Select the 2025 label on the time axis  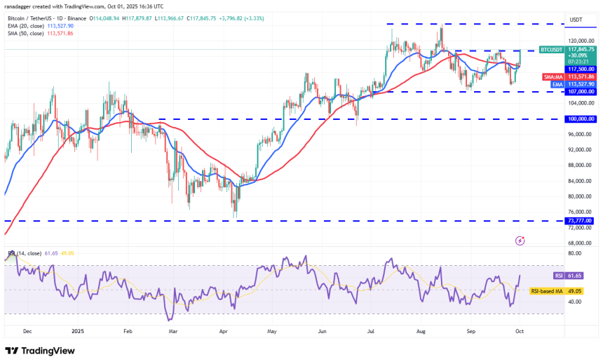coord(77,328)
